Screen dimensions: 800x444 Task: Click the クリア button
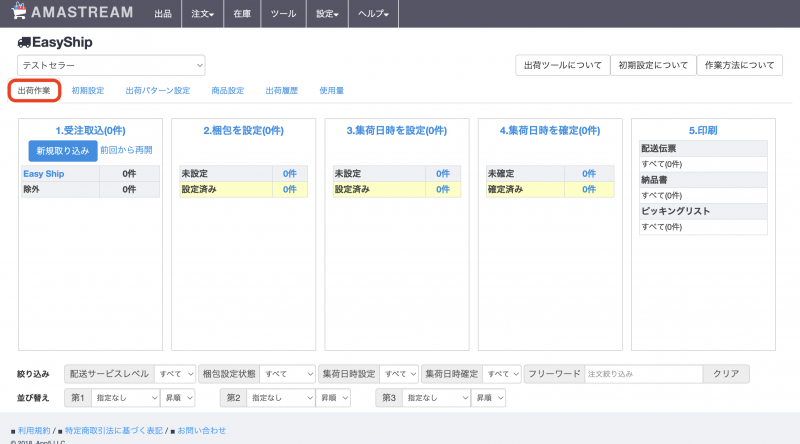click(x=726, y=374)
